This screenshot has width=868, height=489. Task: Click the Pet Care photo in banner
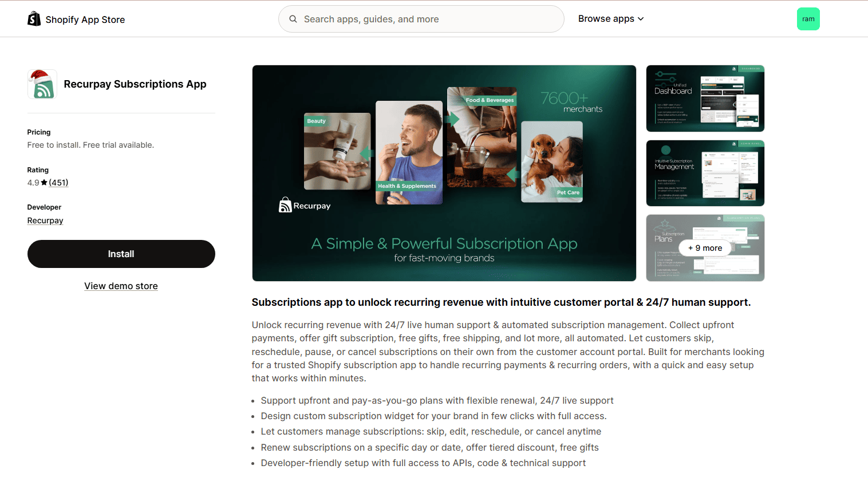click(x=552, y=161)
